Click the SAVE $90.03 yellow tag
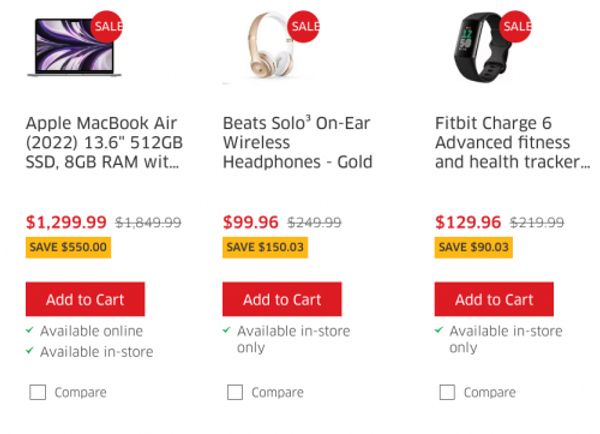The height and width of the screenshot is (434, 600). point(474,247)
